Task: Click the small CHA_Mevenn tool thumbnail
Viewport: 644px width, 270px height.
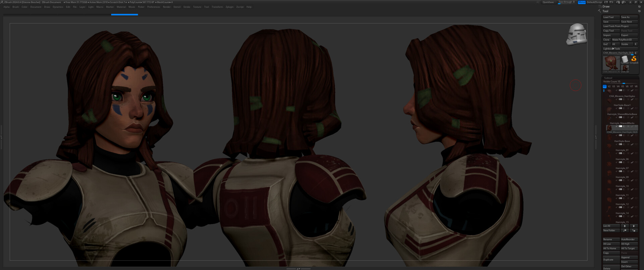Action: click(x=625, y=69)
